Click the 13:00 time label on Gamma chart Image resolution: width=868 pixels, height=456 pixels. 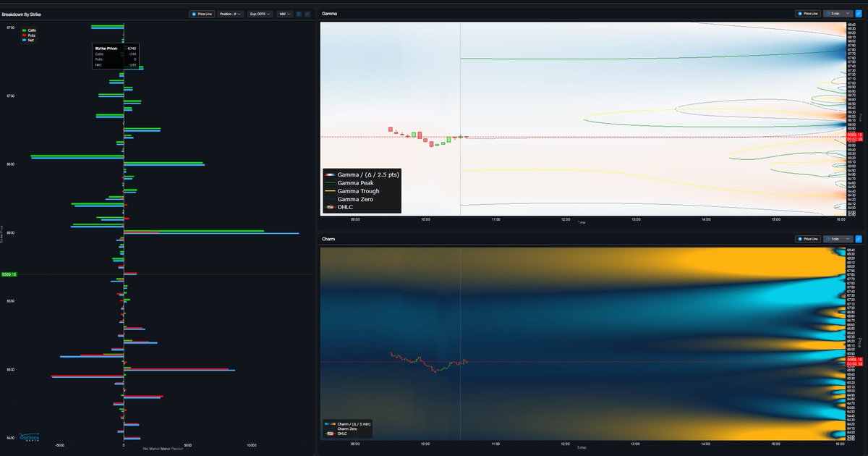click(636, 219)
